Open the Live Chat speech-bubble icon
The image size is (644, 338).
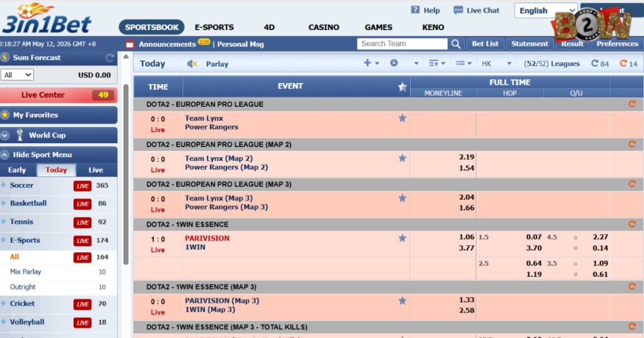tap(458, 10)
